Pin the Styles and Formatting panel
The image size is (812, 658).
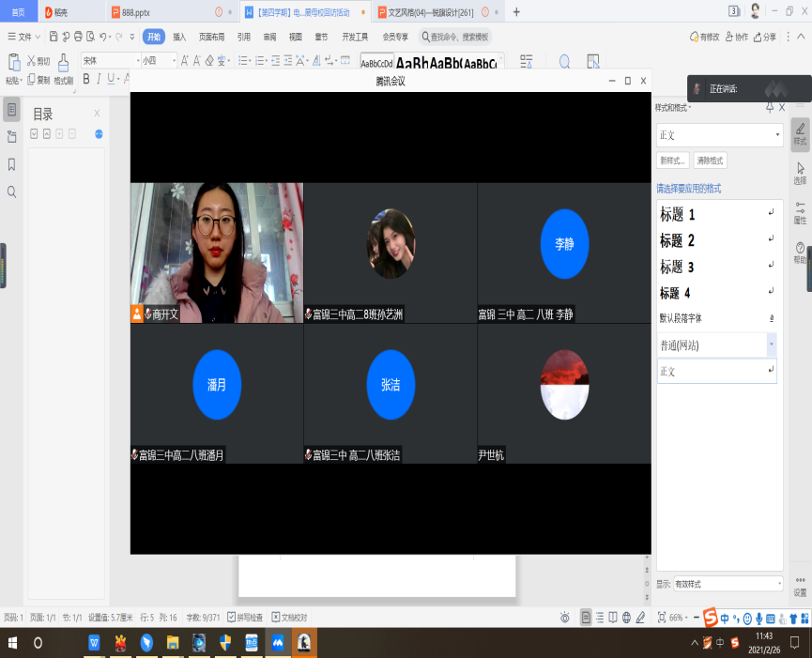[770, 107]
